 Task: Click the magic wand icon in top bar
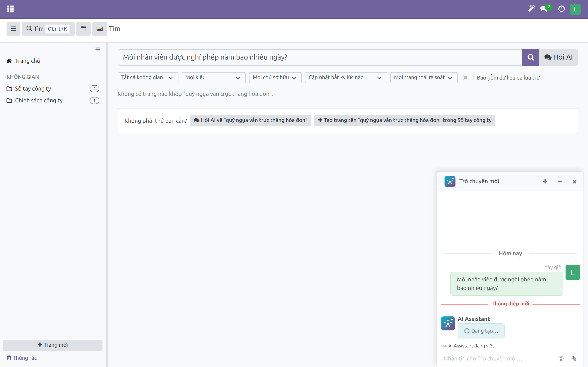click(x=531, y=9)
